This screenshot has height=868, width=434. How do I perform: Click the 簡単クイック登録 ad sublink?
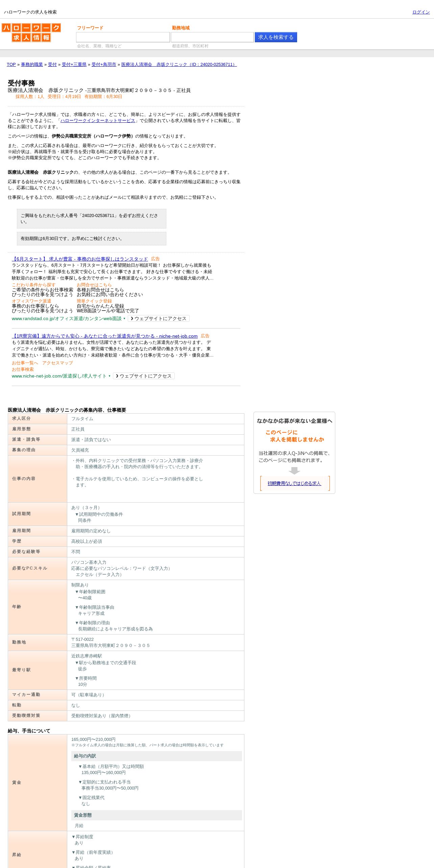(x=94, y=301)
